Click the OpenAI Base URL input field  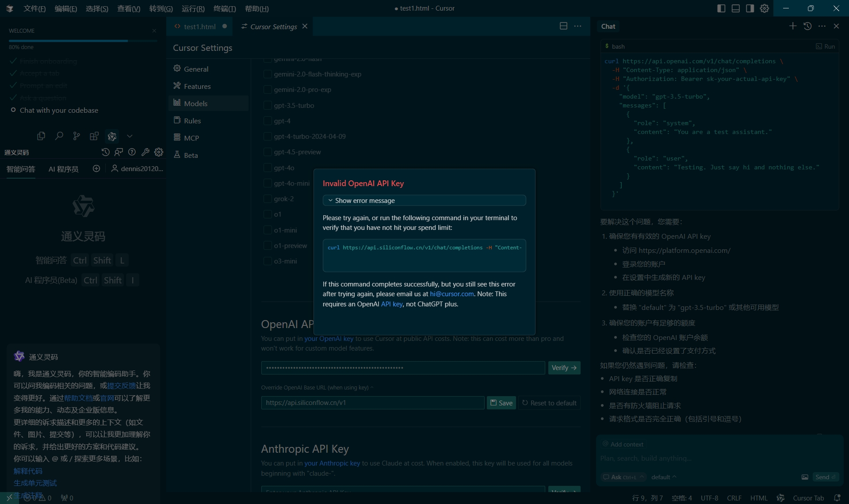[x=372, y=403]
